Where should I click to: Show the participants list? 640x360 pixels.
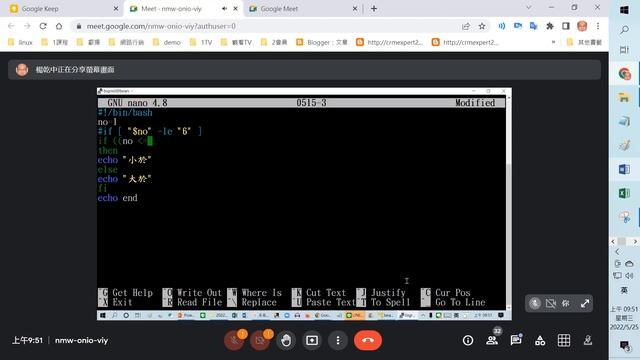(492, 340)
